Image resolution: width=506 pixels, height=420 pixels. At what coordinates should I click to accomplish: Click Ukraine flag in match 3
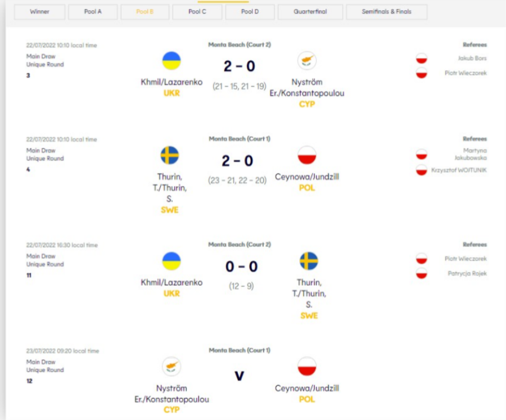[171, 61]
